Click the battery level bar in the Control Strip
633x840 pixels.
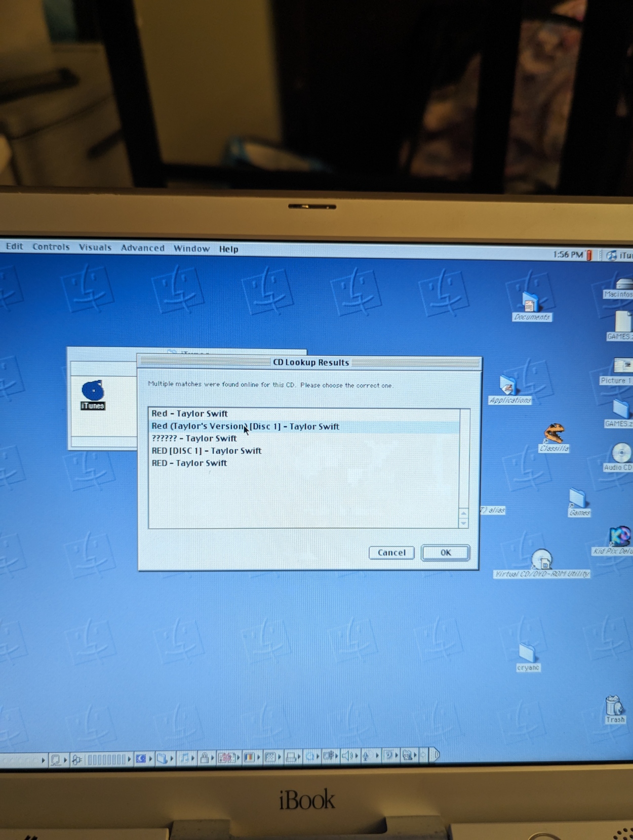click(x=106, y=759)
